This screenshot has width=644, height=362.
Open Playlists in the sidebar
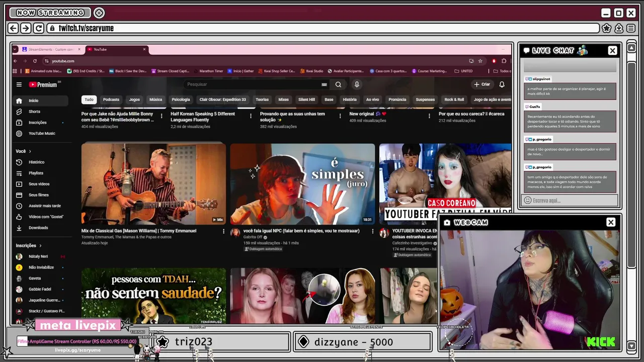pos(40,173)
